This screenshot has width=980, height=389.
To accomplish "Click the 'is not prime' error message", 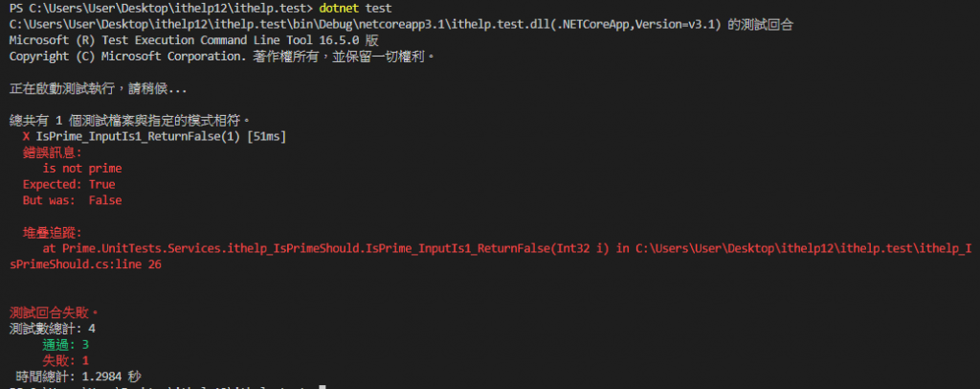I will [x=82, y=169].
